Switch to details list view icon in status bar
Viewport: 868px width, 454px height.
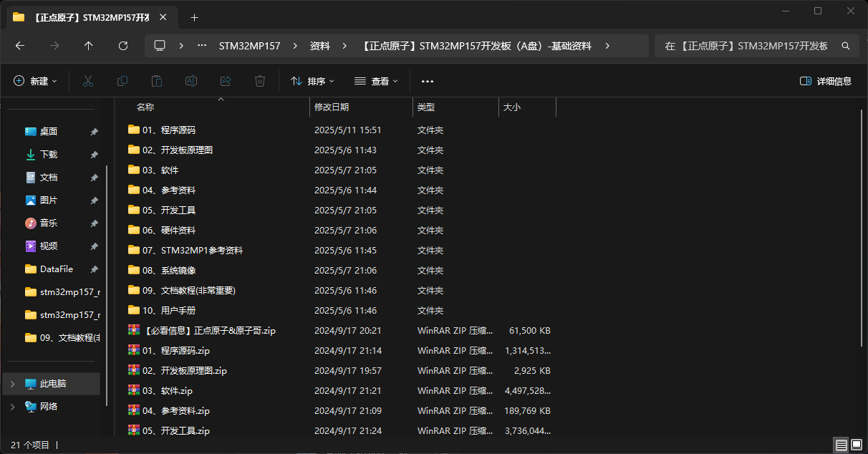point(842,445)
